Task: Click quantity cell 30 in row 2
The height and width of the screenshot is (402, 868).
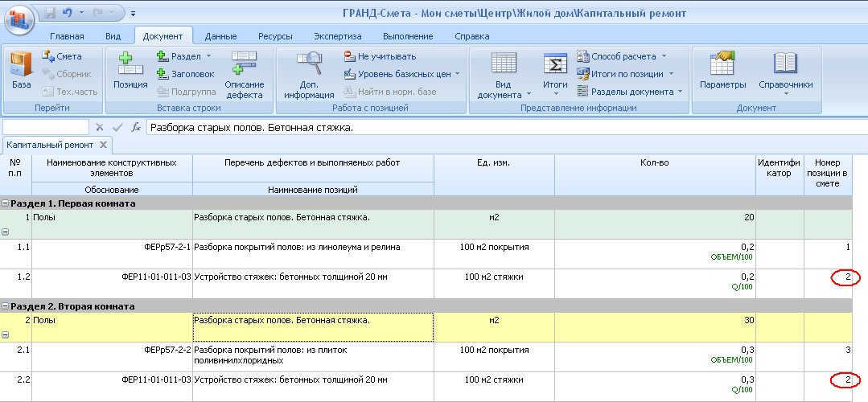Action: pos(655,327)
